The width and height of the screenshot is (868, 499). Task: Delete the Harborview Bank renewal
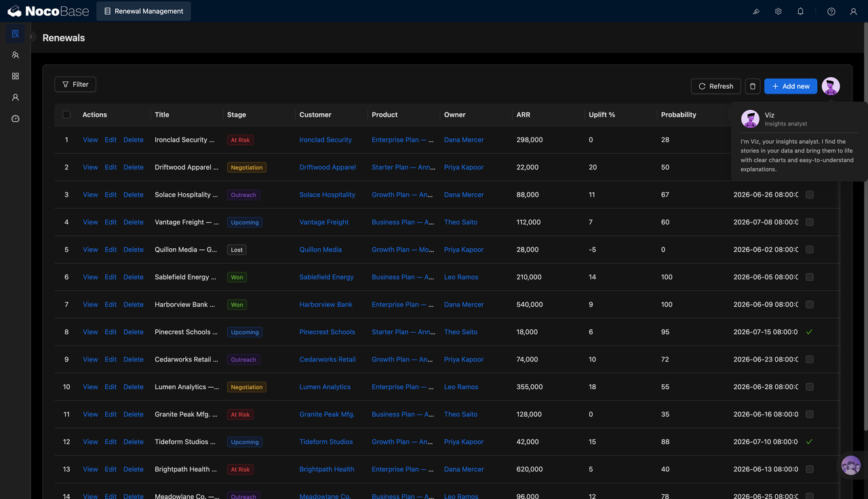click(x=134, y=304)
